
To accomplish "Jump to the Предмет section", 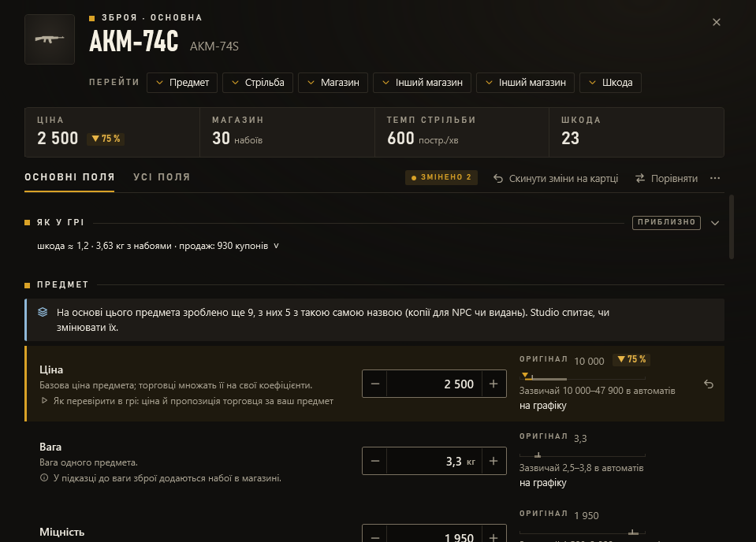I will click(x=182, y=83).
